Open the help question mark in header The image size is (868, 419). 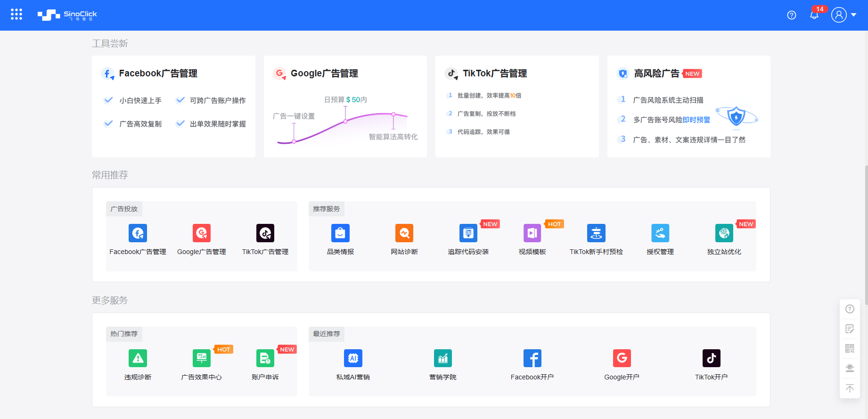792,15
